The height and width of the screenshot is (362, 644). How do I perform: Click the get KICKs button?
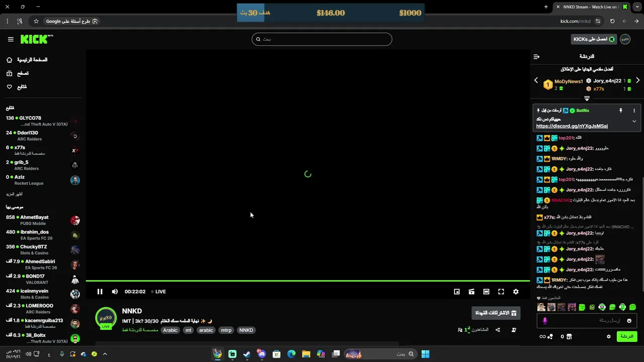click(x=594, y=39)
